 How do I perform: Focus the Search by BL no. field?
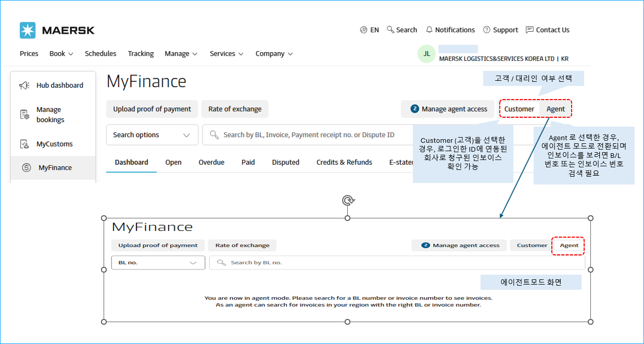click(397, 263)
